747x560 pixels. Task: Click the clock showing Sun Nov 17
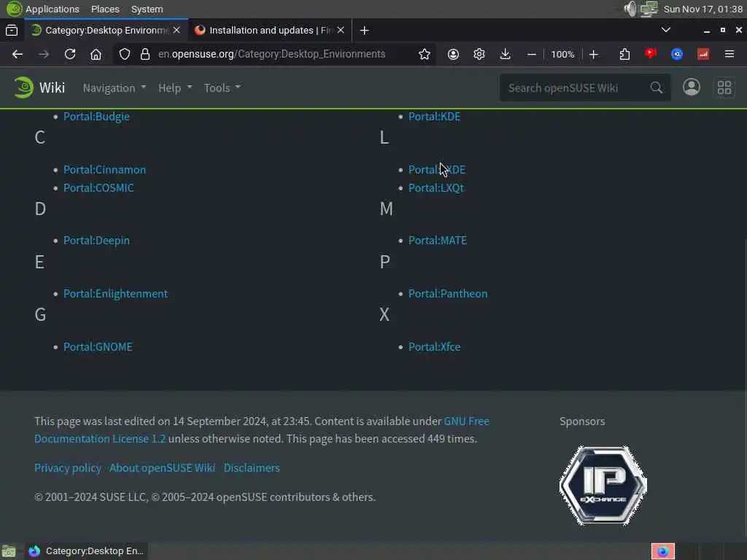click(703, 9)
